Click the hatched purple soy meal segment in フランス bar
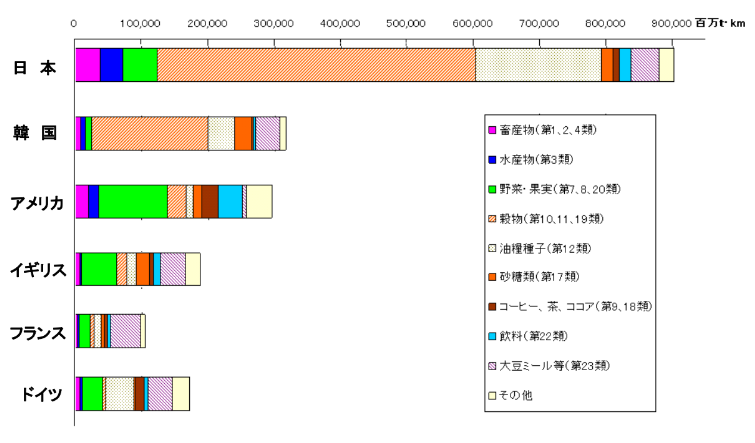This screenshot has width=755, height=443. 126,331
